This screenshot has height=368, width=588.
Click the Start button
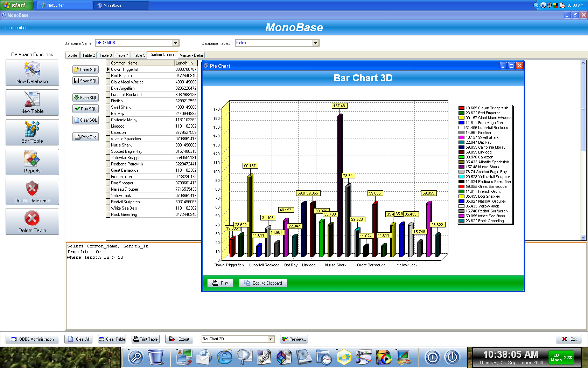coord(16,5)
